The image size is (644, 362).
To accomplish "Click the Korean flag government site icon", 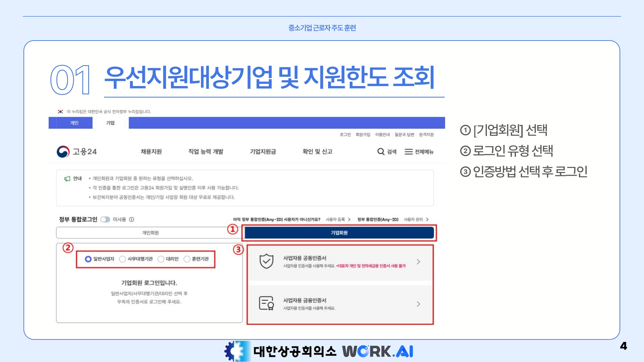I will (x=60, y=112).
